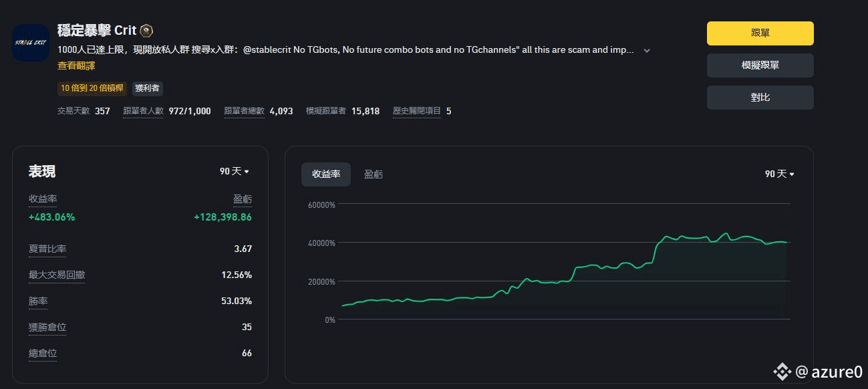Image resolution: width=868 pixels, height=389 pixels.
Task: Click the 夏普比率 label
Action: [x=47, y=249]
